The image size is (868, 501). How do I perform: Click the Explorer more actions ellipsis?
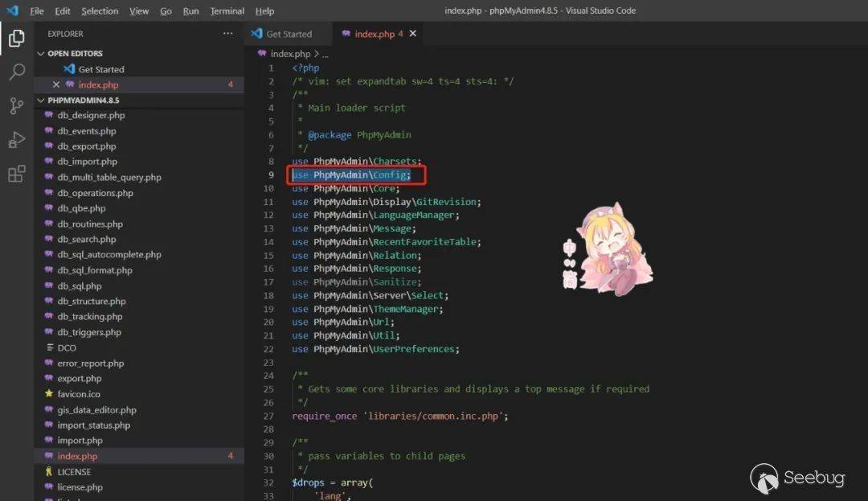click(x=228, y=34)
